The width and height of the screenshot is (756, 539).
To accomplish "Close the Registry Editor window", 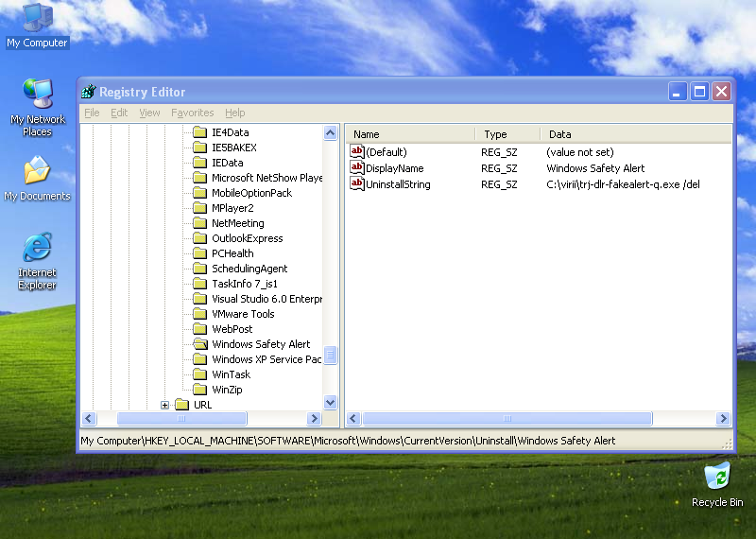I will 722,91.
